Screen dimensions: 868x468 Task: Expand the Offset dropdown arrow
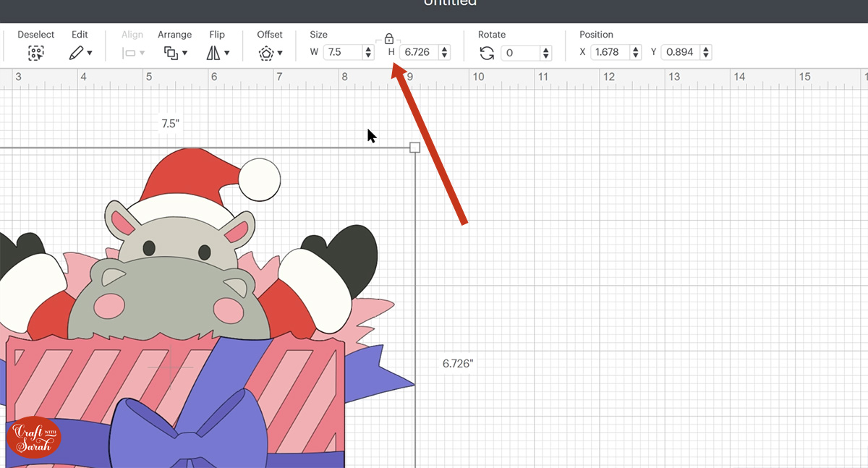(x=280, y=53)
